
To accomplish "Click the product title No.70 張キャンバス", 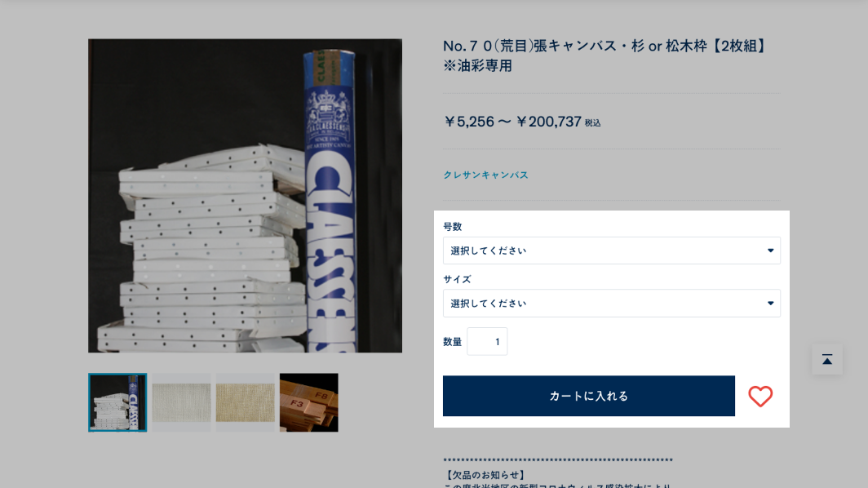I will pyautogui.click(x=604, y=55).
